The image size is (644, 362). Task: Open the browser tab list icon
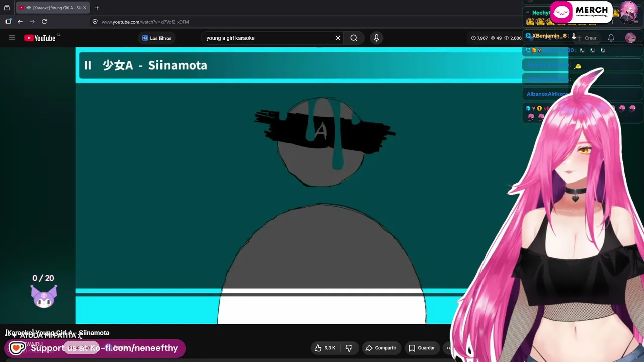7,8
